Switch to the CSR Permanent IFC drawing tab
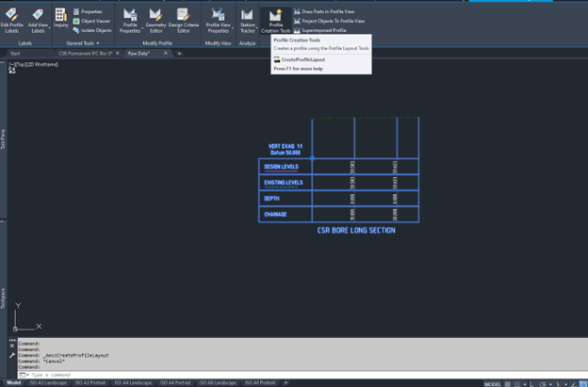The image size is (588, 387). pos(83,54)
